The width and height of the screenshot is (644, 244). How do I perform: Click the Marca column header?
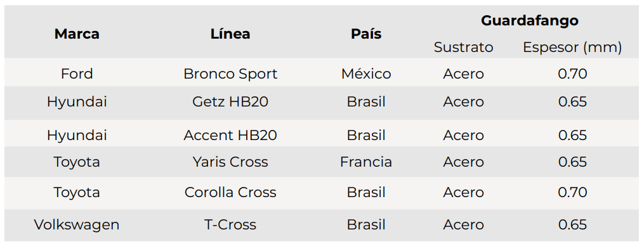tap(77, 34)
